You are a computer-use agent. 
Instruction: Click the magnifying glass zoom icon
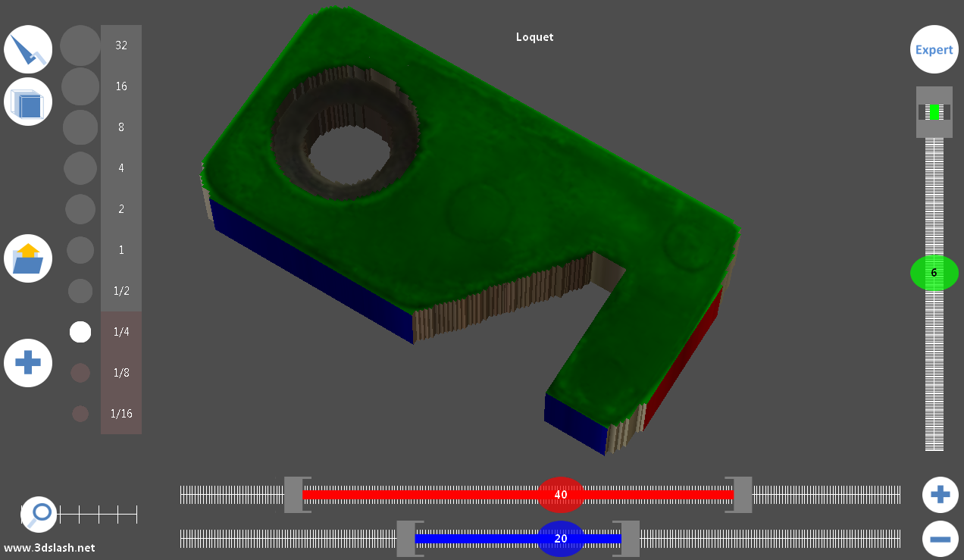point(39,515)
